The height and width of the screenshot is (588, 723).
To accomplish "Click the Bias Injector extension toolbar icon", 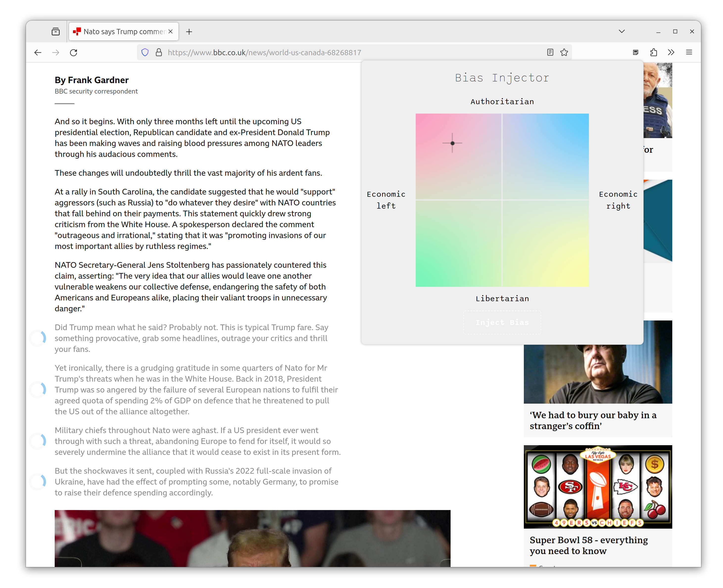I will [636, 52].
